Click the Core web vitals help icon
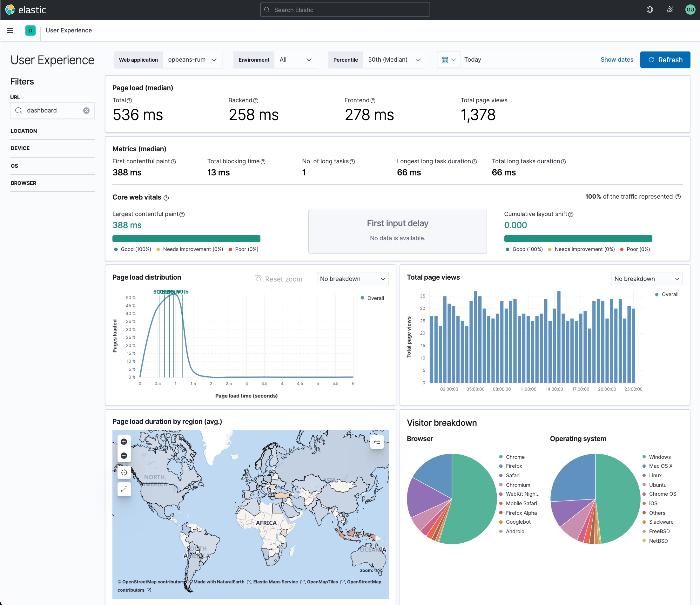 click(166, 198)
